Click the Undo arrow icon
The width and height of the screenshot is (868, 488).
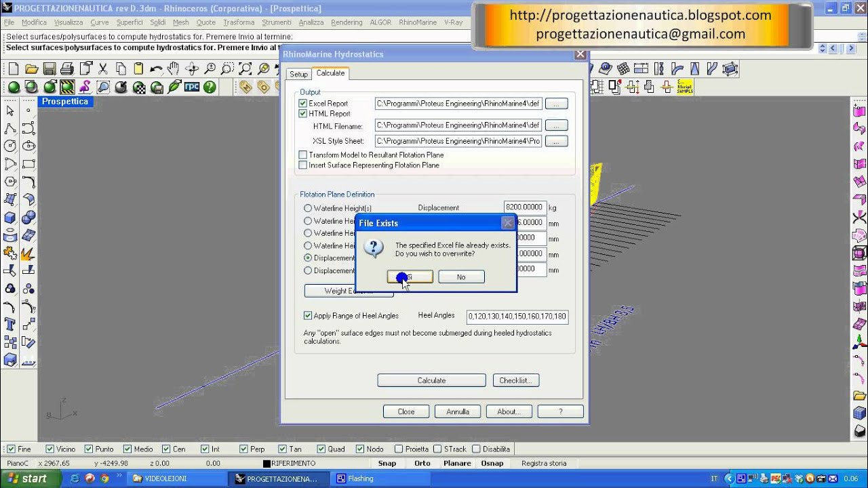[157, 68]
